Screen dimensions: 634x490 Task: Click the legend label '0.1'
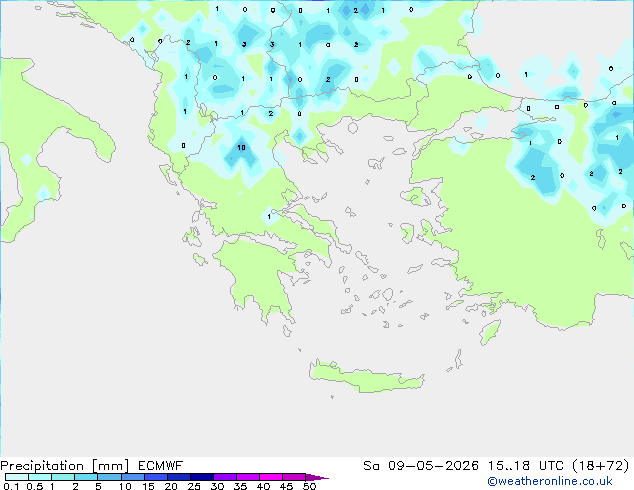coord(11,486)
